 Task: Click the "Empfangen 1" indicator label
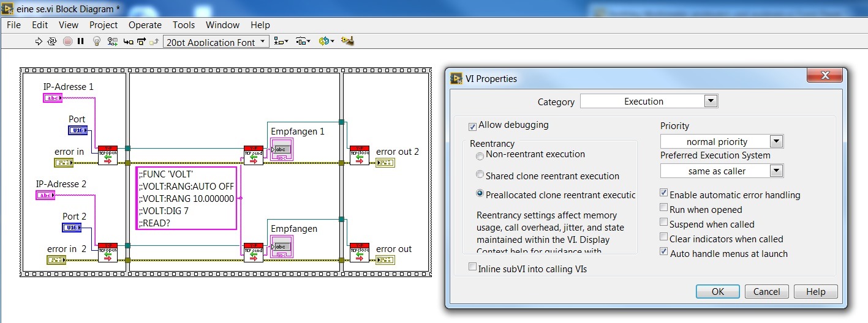point(298,131)
